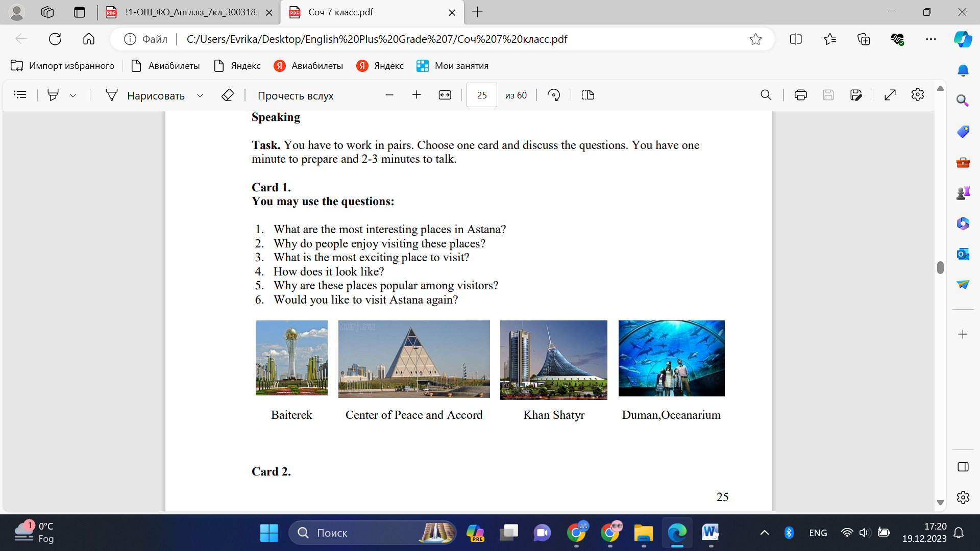The width and height of the screenshot is (980, 551).
Task: Print the PDF document
Action: coord(800,95)
